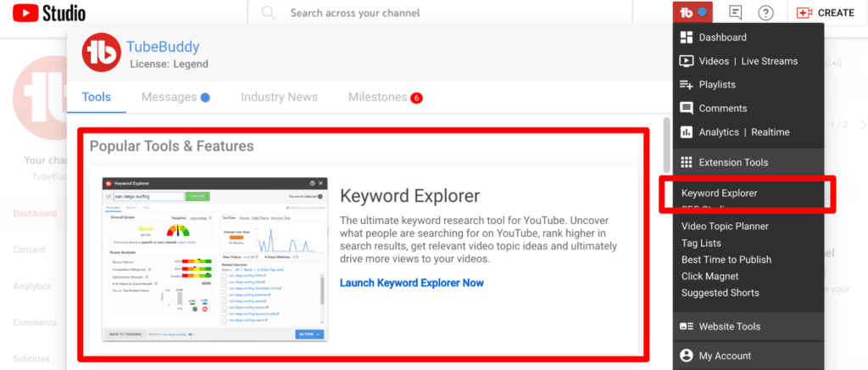Open Video Topic Planner menu item
Screen dimensions: 868x370
(x=725, y=227)
